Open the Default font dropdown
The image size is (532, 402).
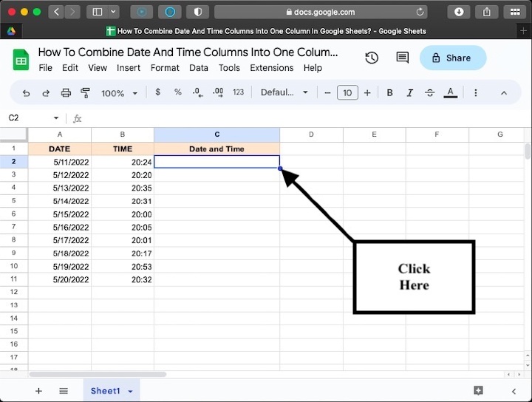284,92
